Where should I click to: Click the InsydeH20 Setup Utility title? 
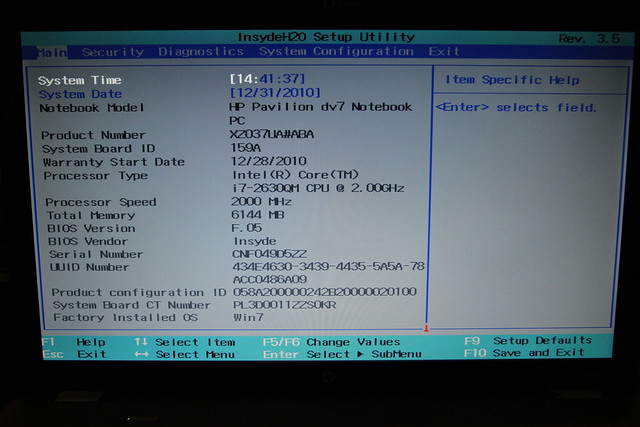pyautogui.click(x=326, y=37)
